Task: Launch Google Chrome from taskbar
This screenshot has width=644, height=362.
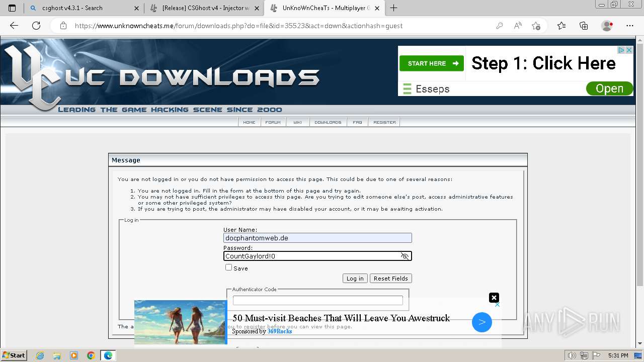Action: coord(91,355)
